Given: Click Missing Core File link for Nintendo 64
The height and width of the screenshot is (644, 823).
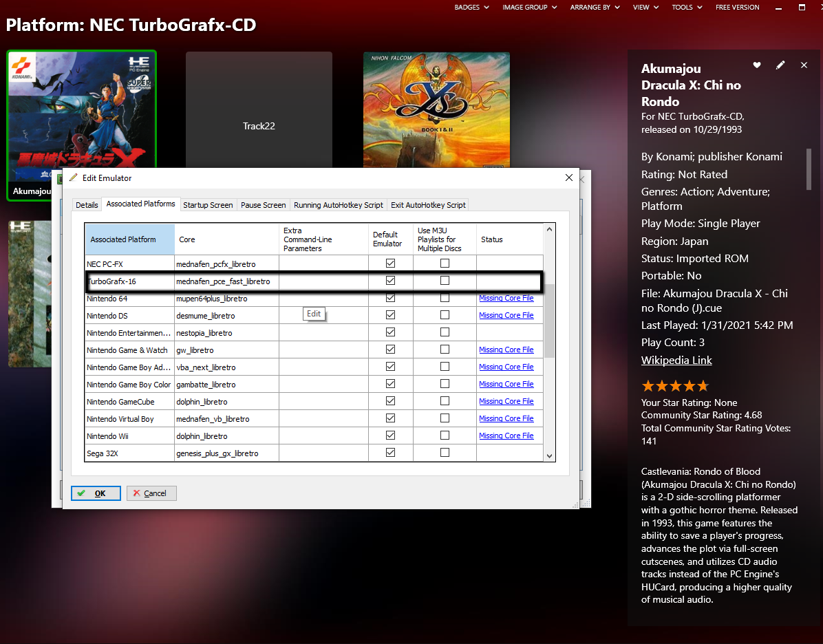Looking at the screenshot, I should [506, 298].
